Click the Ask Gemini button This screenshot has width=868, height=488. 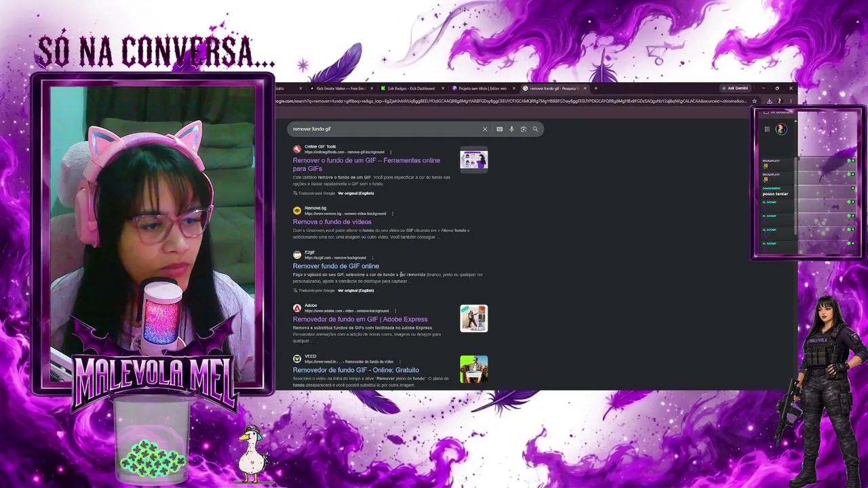pos(735,88)
